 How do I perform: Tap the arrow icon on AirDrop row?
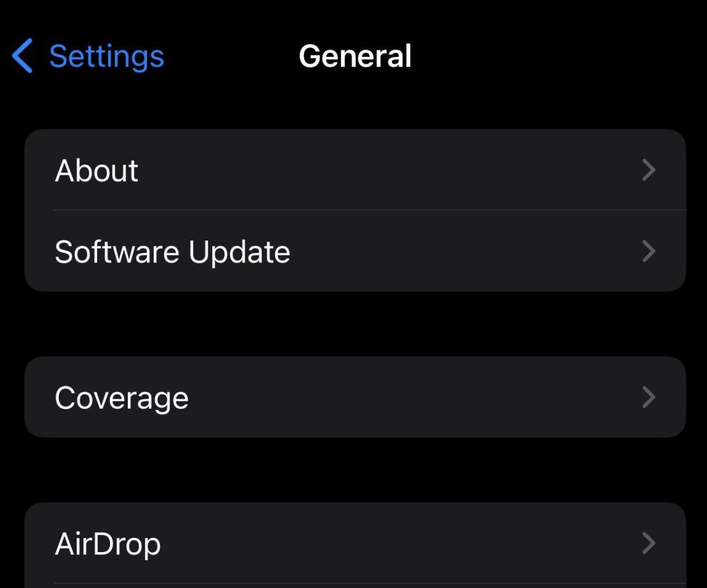pos(648,543)
